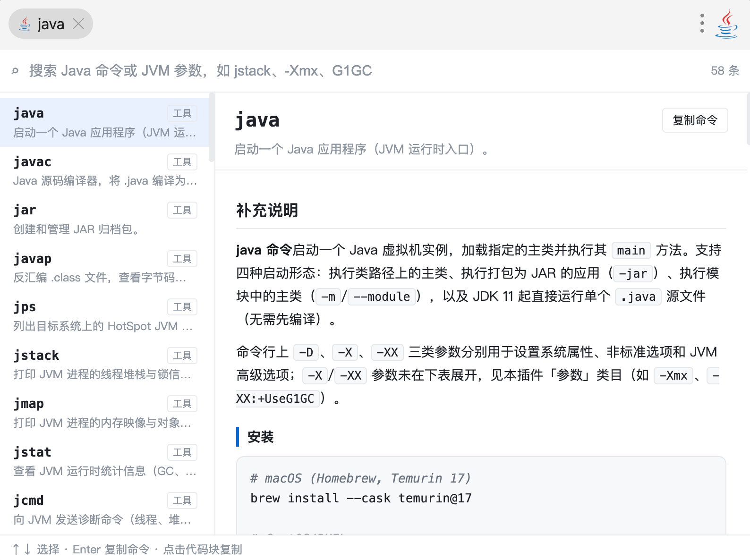Image resolution: width=750 pixels, height=560 pixels.
Task: Click the inline code -D
Action: (x=306, y=352)
